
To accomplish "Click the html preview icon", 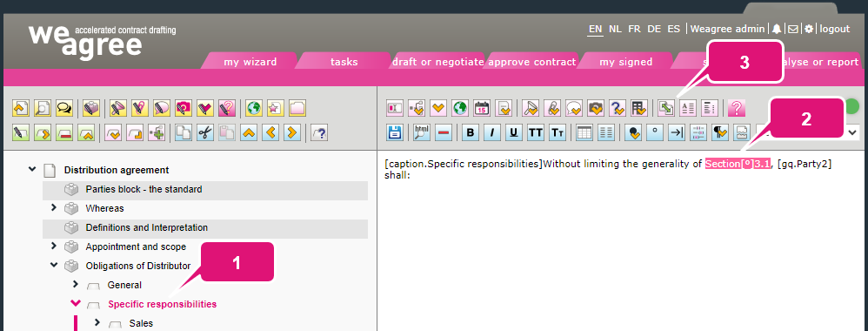I will [x=422, y=132].
